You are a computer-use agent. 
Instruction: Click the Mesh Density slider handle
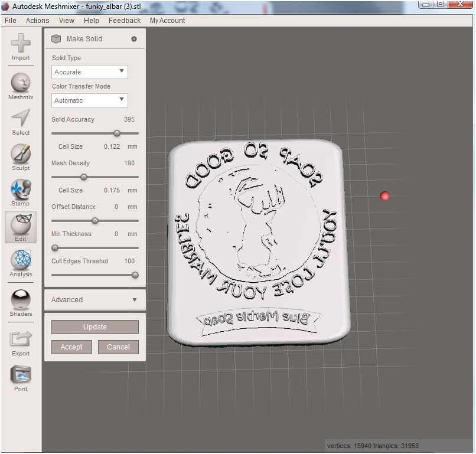point(84,177)
